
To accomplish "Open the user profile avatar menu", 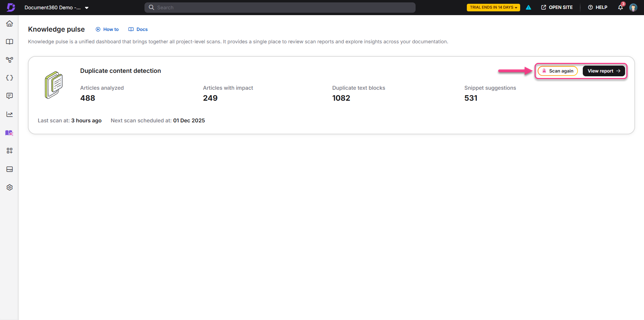I will pos(633,7).
